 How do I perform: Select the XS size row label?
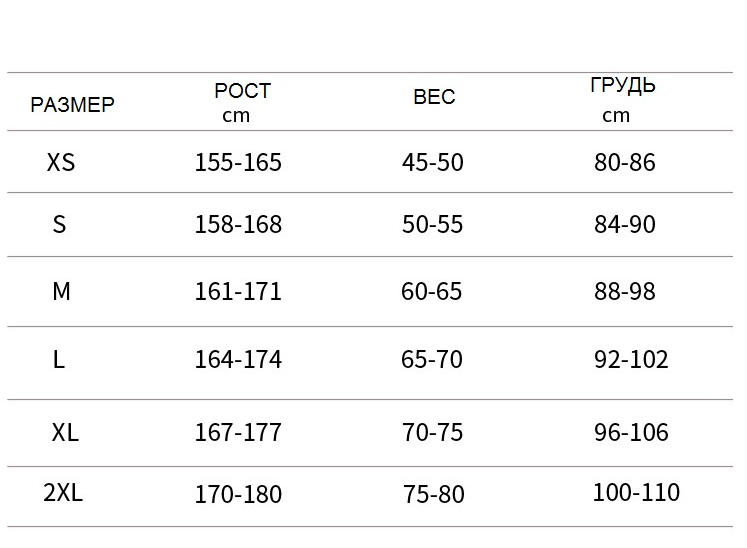click(61, 162)
